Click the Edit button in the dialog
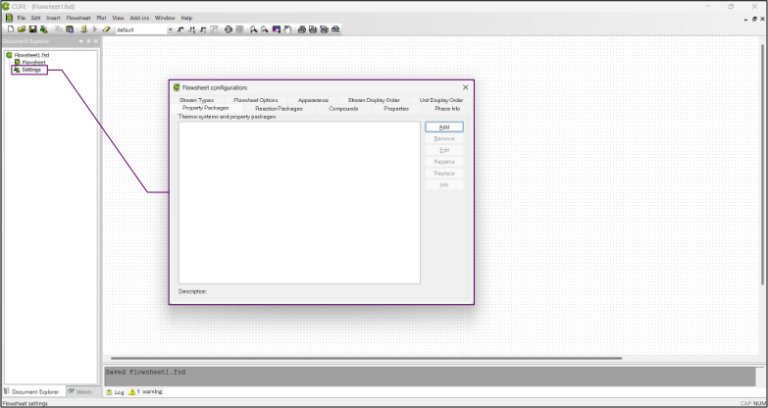Image resolution: width=768 pixels, height=408 pixels. tap(444, 150)
